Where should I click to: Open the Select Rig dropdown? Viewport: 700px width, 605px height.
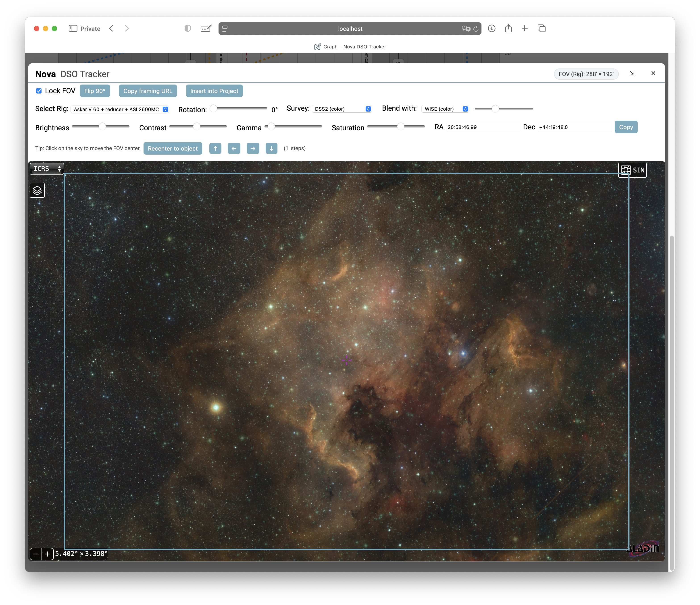(x=120, y=109)
